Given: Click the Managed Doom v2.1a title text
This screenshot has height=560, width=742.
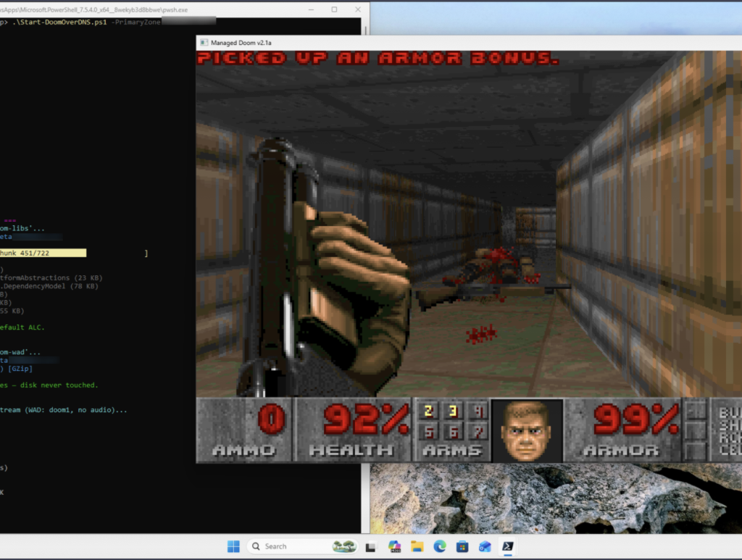Looking at the screenshot, I should point(241,43).
